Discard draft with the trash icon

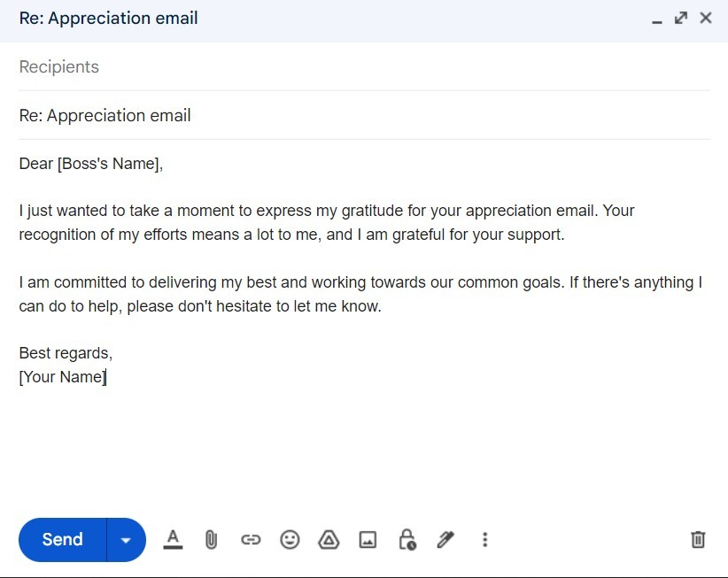[x=698, y=539]
